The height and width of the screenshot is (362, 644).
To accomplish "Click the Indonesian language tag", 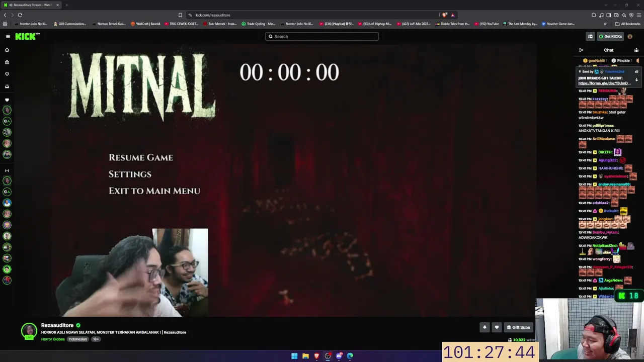I will click(77, 339).
